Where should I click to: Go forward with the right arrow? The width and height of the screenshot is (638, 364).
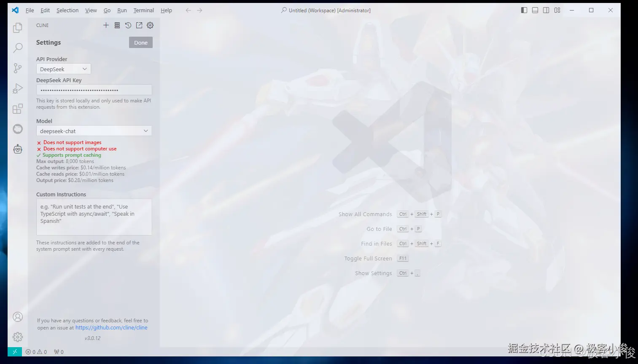199,10
